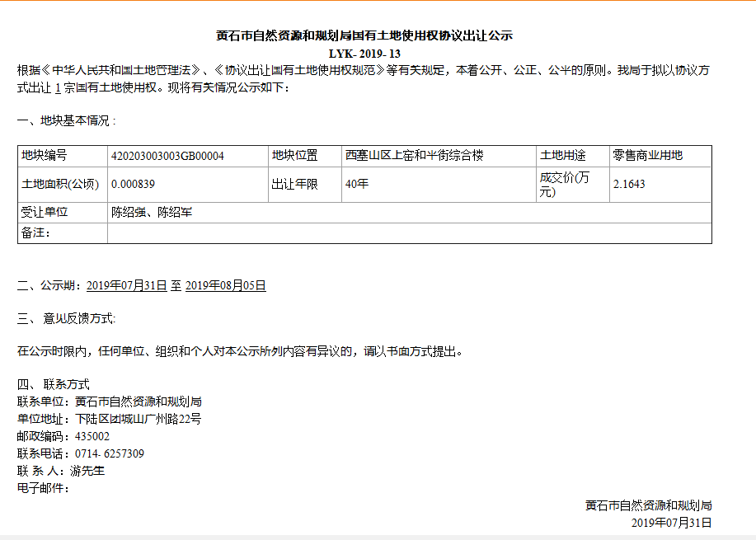Click the empty 备注 remarks cell
756x540 pixels.
pos(408,233)
